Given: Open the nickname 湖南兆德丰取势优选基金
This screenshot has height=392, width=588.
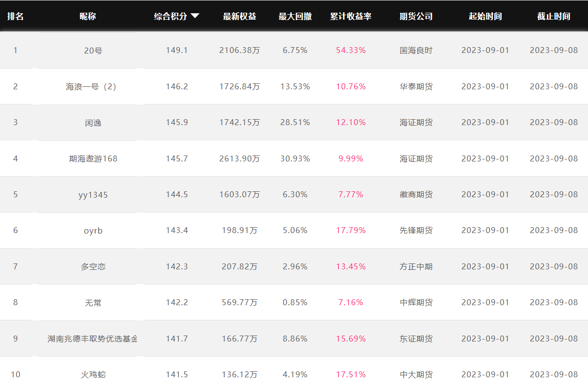Looking at the screenshot, I should pos(93,339).
